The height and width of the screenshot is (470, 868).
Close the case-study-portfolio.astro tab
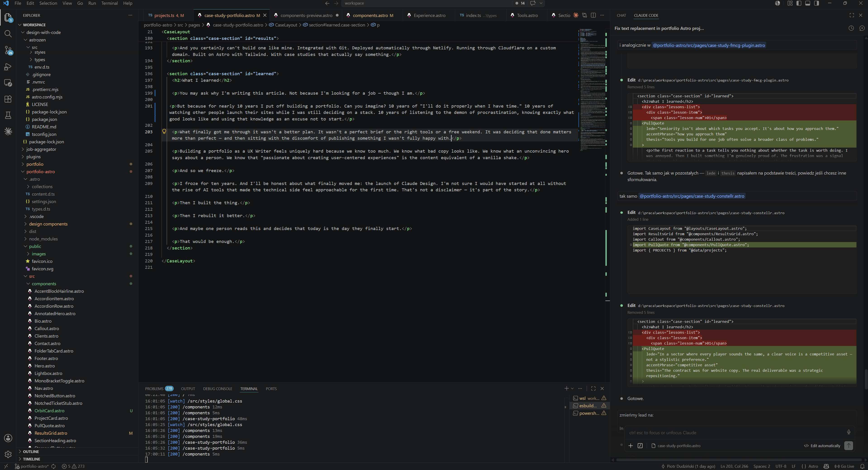point(265,15)
